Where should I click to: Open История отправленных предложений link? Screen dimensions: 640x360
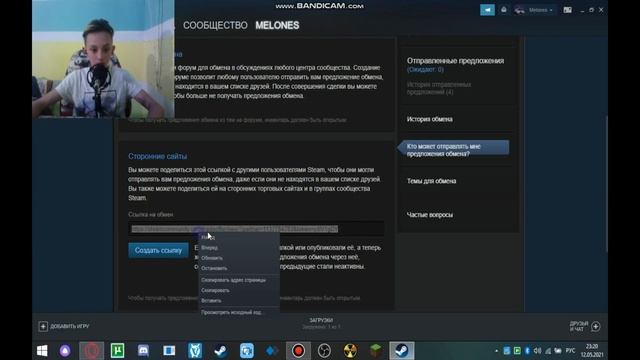[x=439, y=88]
